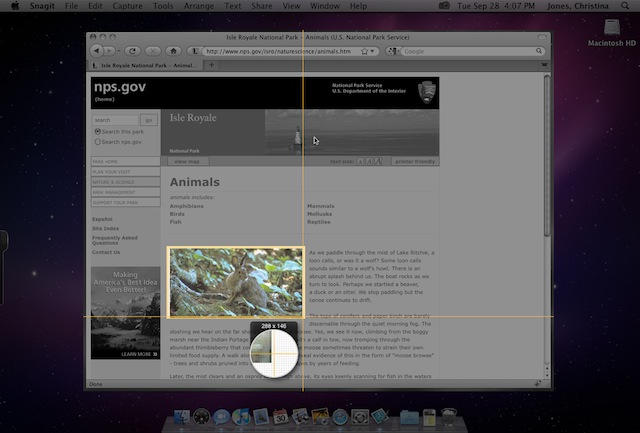Screen dimensions: 640x433
Task: Open the blue folder stack in the dock
Action: pos(409,417)
